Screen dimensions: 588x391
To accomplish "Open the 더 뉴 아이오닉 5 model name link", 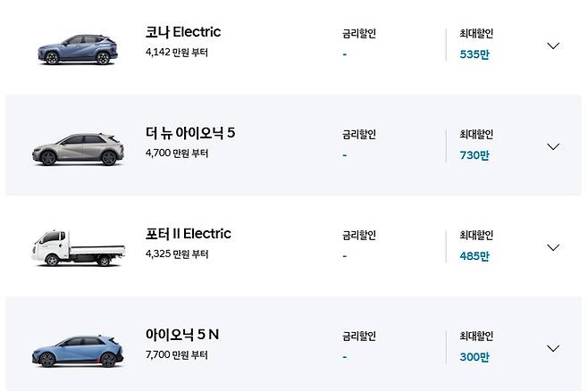I will 190,133.
